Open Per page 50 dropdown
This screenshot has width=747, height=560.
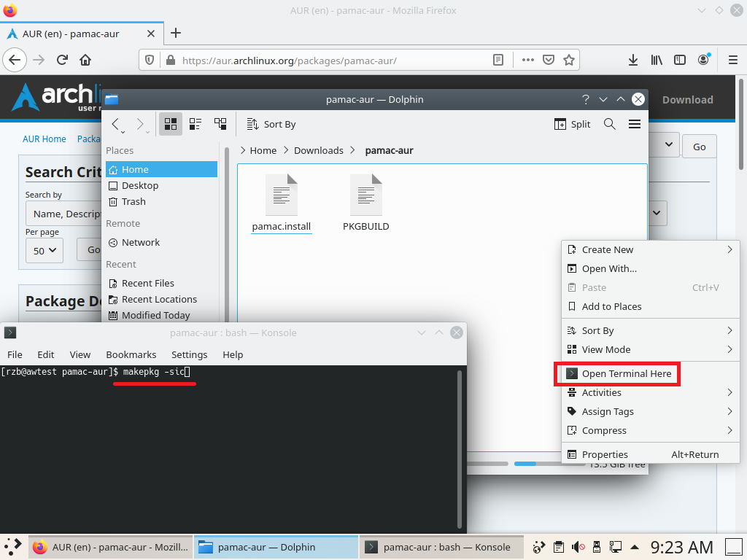click(44, 251)
